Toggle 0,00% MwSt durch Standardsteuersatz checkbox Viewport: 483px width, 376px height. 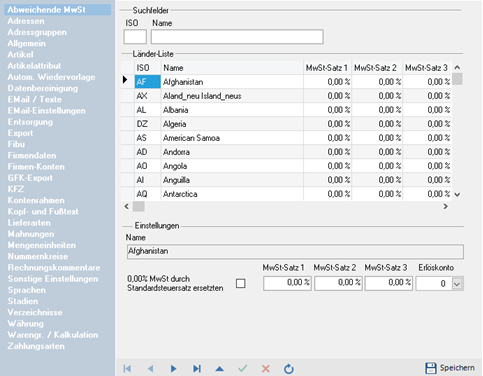coord(241,283)
